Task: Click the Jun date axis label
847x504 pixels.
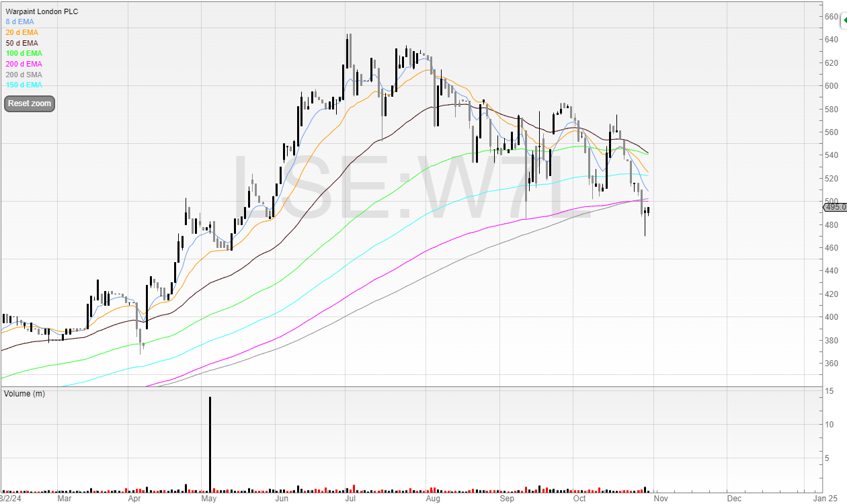Action: tap(282, 499)
